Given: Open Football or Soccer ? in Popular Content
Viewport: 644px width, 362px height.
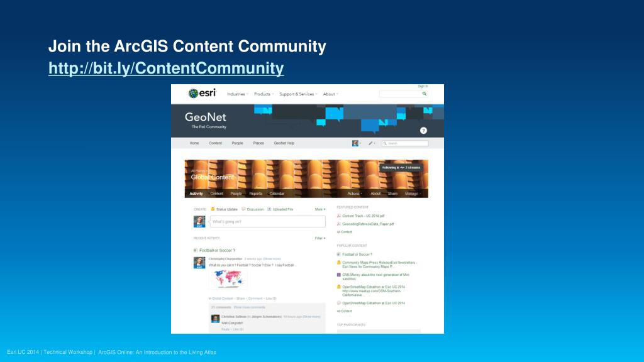Looking at the screenshot, I should click(357, 255).
